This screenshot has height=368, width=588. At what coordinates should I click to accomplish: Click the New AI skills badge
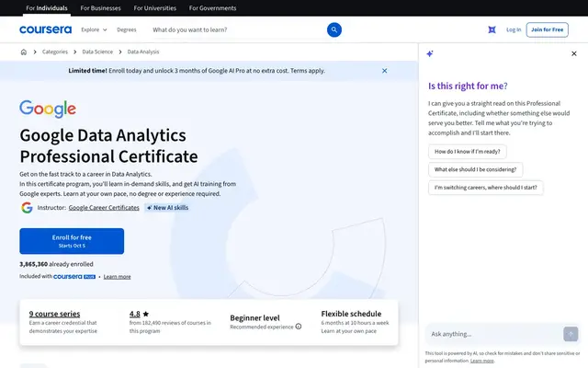tap(167, 208)
